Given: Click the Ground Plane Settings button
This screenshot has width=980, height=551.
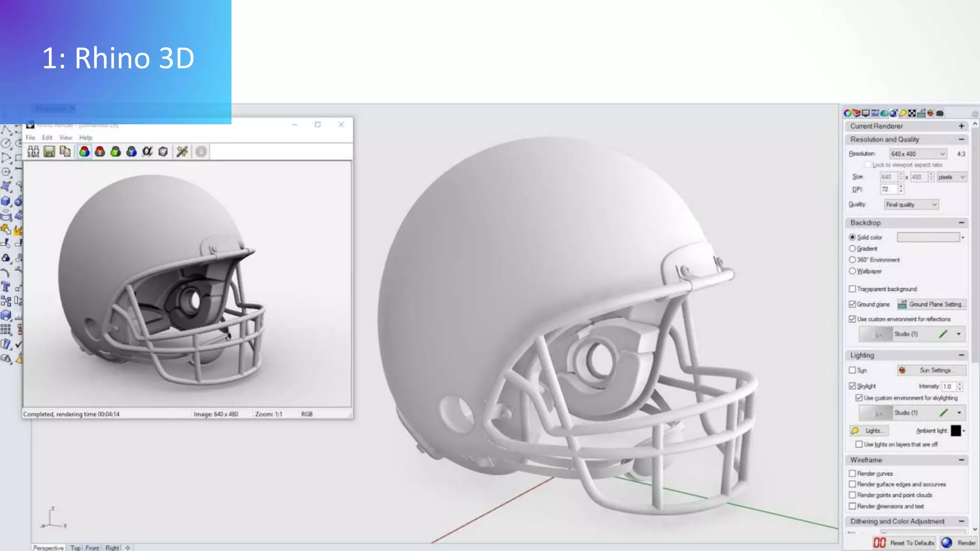Looking at the screenshot, I should [x=931, y=304].
